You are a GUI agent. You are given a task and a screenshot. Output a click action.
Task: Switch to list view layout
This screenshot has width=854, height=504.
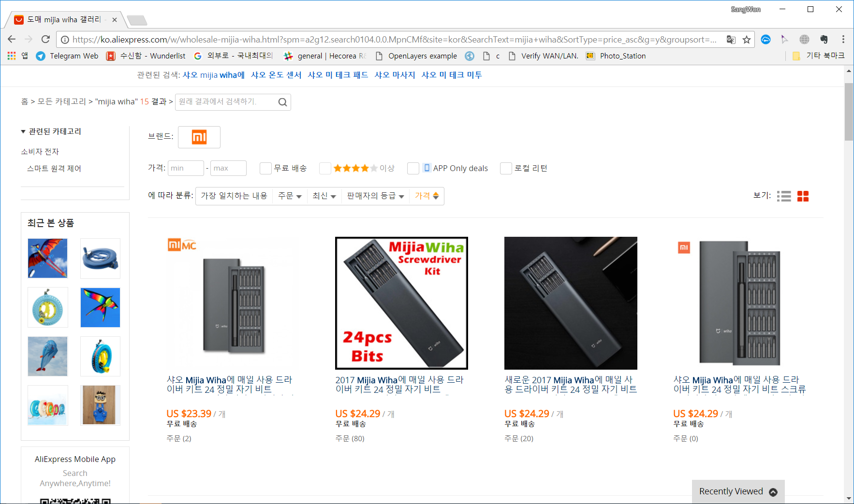point(783,196)
